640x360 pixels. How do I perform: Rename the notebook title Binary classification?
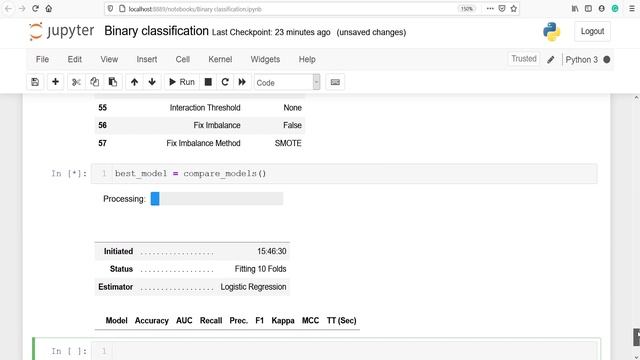pos(156,31)
